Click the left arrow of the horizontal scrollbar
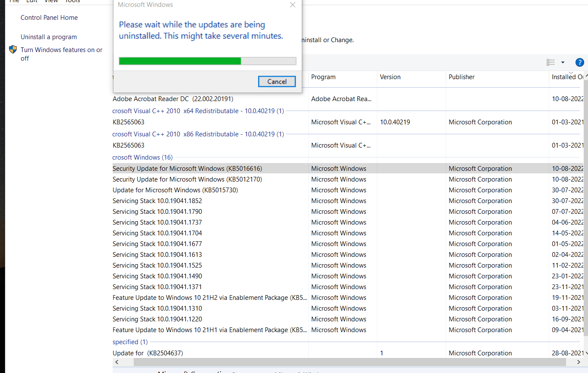This screenshot has height=373, width=588. click(x=116, y=362)
